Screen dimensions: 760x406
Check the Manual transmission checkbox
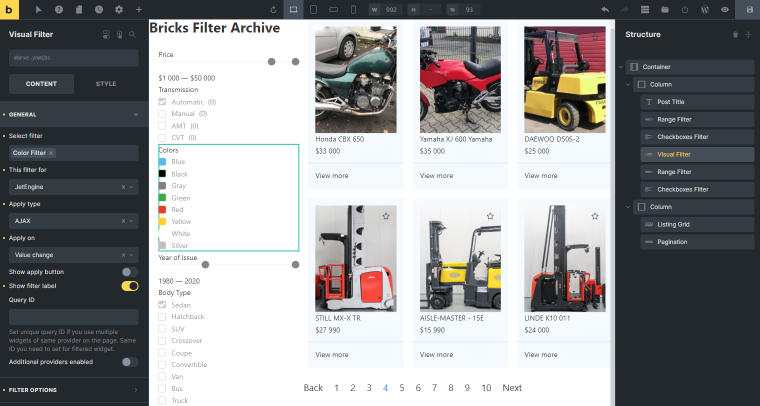[x=162, y=114]
